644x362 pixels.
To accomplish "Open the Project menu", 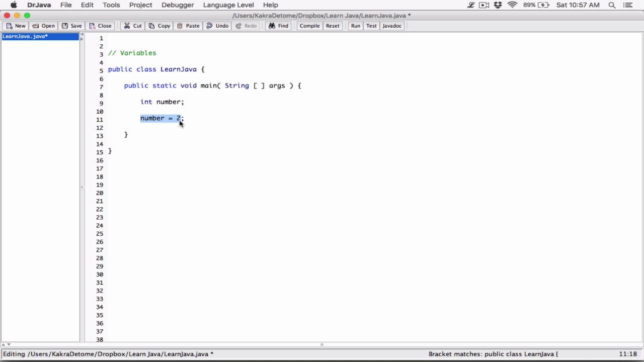I will click(x=140, y=5).
